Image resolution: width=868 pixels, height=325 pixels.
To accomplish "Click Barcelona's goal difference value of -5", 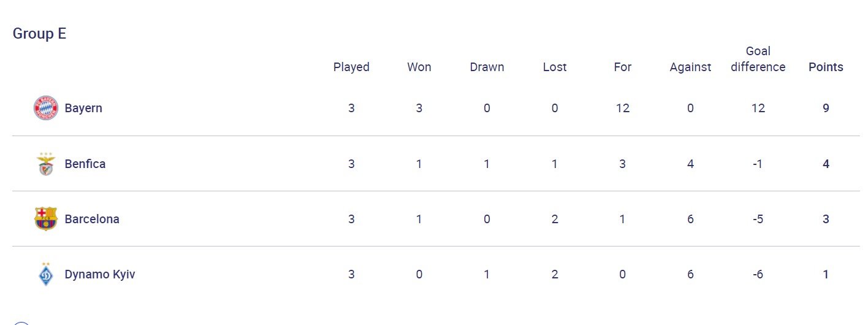I will pyautogui.click(x=758, y=219).
